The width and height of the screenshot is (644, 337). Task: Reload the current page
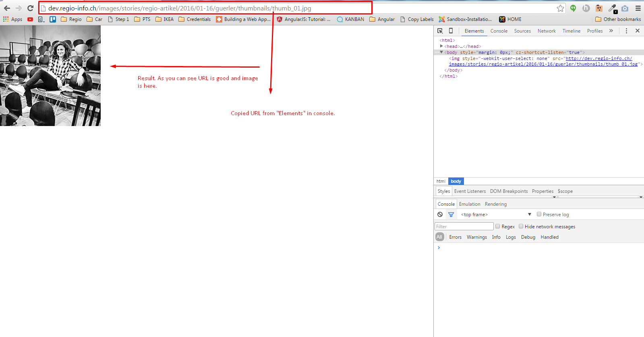point(30,8)
